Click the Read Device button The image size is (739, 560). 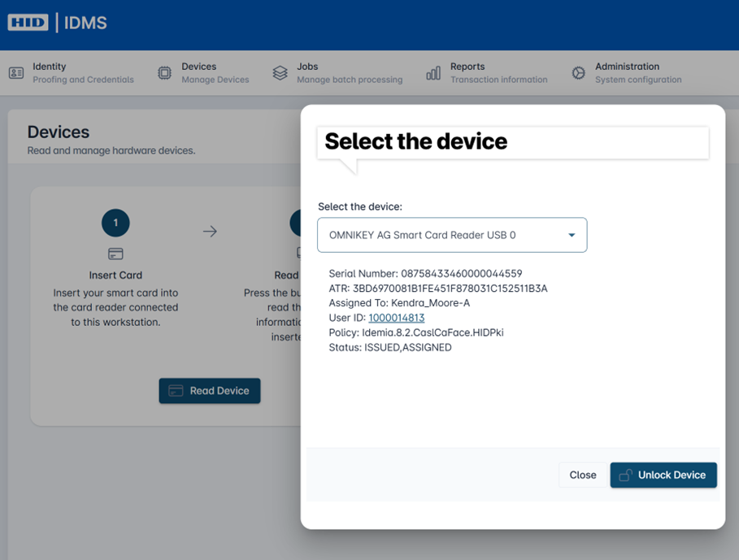(209, 390)
